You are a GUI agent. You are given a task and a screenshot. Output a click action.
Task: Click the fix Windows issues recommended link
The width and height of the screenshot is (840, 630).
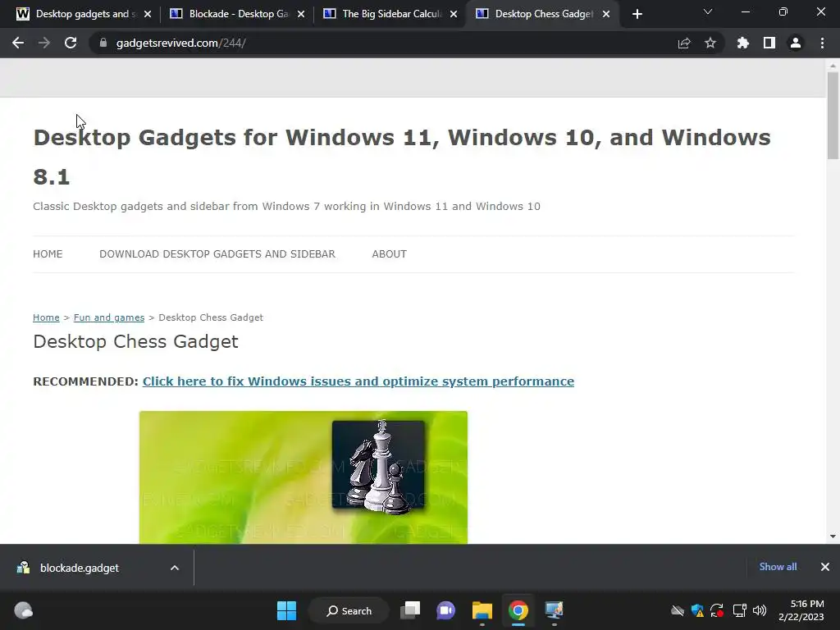[x=358, y=381]
